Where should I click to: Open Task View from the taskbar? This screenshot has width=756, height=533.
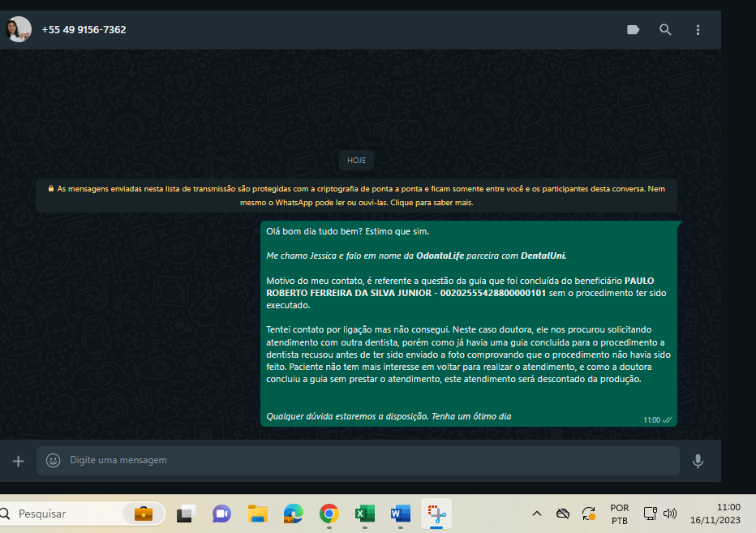coord(187,514)
